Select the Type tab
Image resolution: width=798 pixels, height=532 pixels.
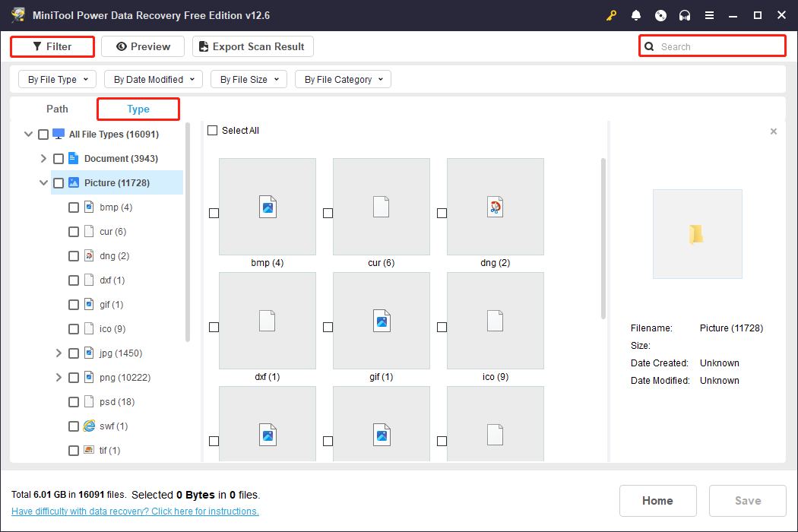138,109
